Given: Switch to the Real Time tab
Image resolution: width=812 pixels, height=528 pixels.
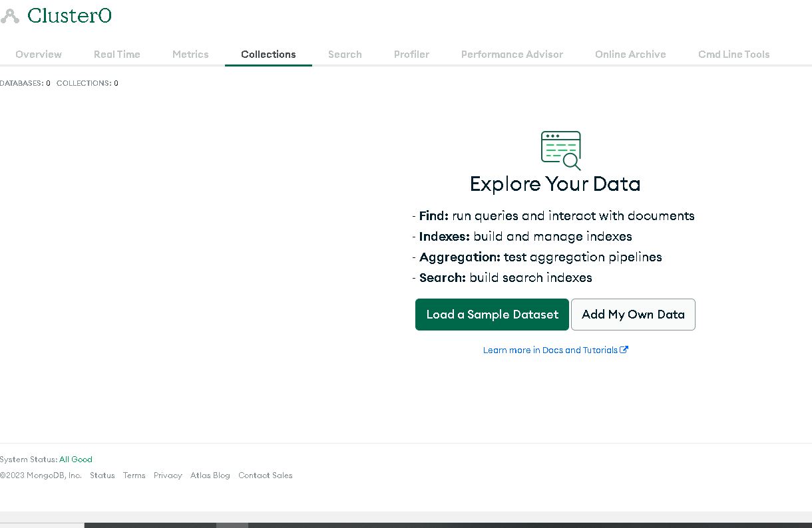Looking at the screenshot, I should [117, 55].
